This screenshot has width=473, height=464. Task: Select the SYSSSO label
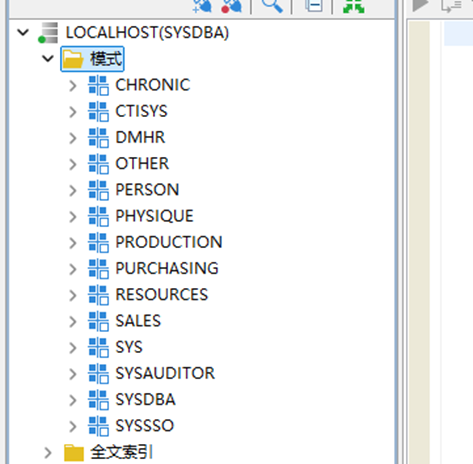144,426
